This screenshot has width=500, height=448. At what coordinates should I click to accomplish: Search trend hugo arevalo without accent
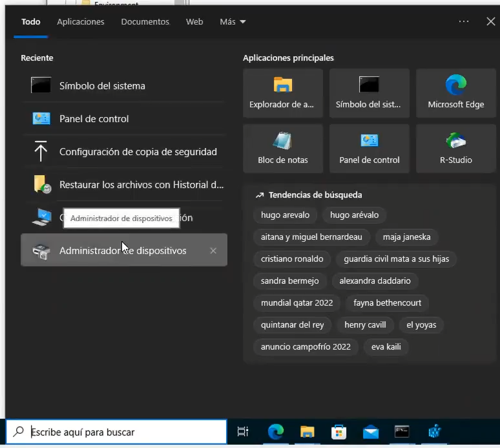tap(285, 215)
